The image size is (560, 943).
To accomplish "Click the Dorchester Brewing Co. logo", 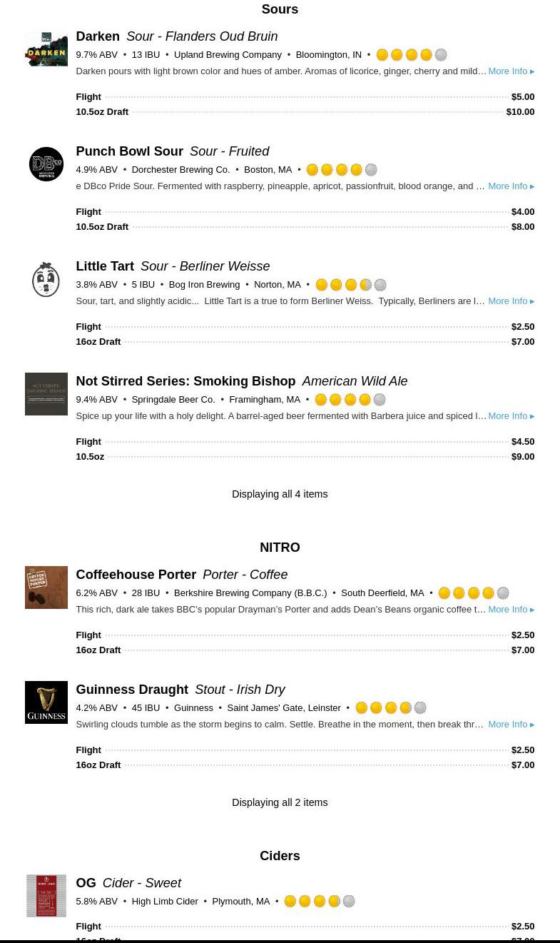I will coord(46,164).
